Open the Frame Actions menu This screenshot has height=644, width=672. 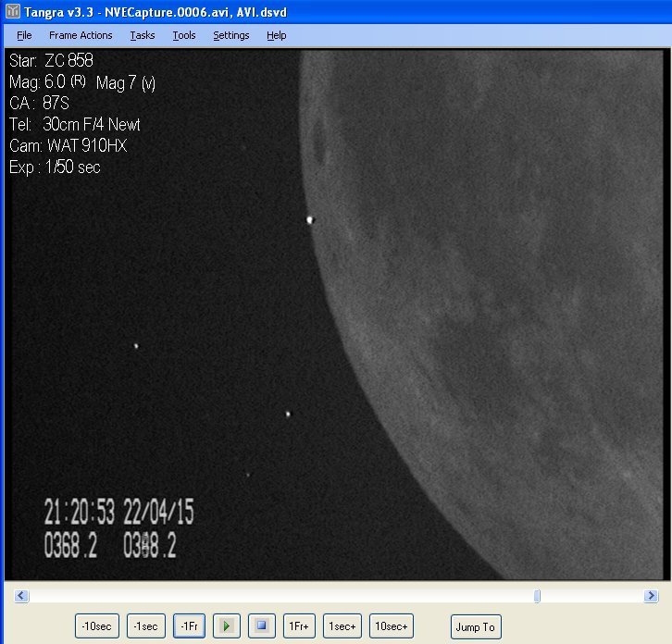point(81,35)
